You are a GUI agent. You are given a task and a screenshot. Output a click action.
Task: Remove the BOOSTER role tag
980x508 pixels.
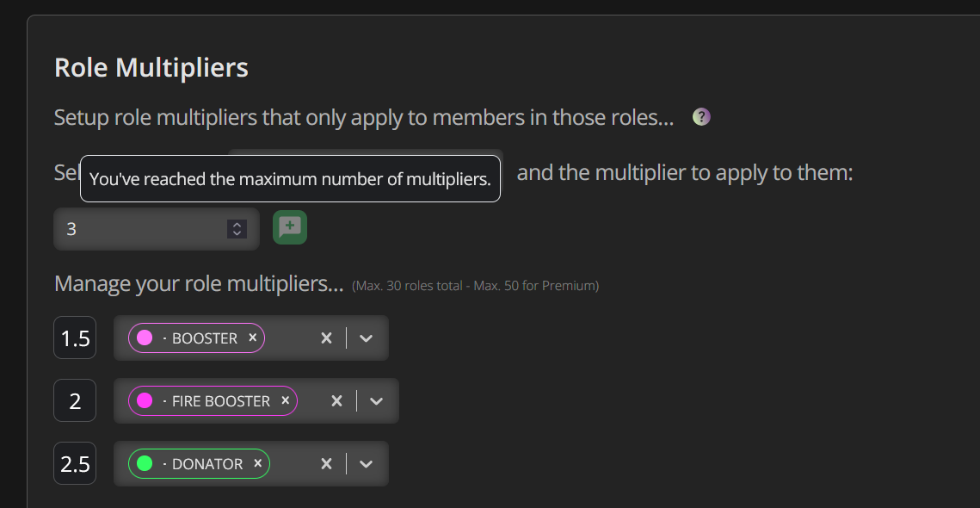point(252,338)
